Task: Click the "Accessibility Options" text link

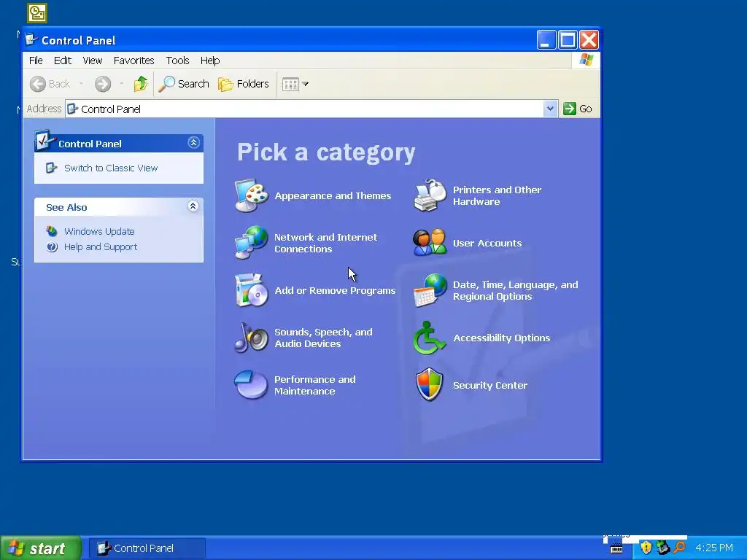Action: tap(501, 338)
